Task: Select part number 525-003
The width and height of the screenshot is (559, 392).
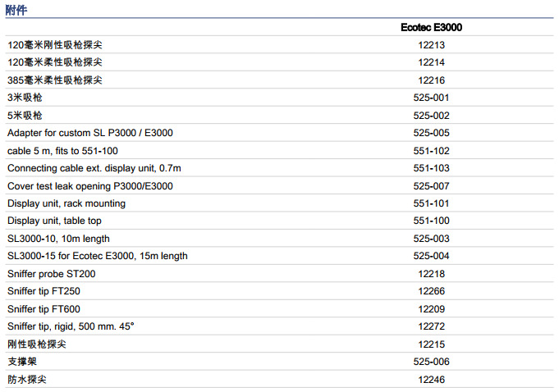Action: (431, 239)
